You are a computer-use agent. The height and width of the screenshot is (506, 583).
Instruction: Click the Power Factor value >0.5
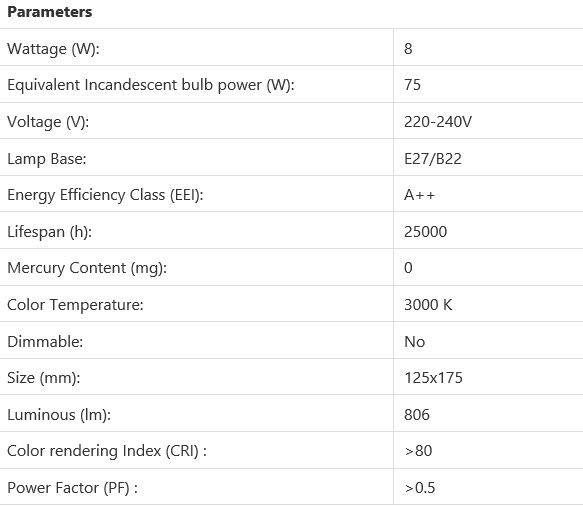click(x=420, y=487)
